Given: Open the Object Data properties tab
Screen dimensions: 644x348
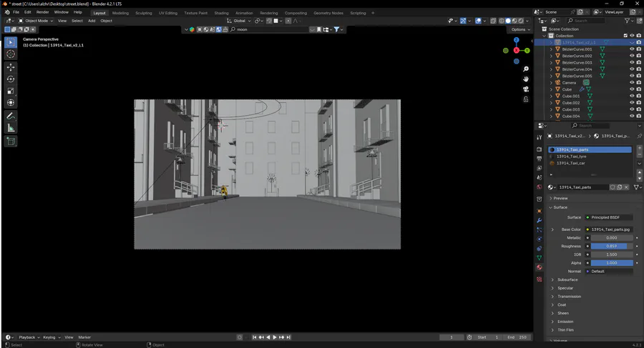Looking at the screenshot, I should point(540,258).
